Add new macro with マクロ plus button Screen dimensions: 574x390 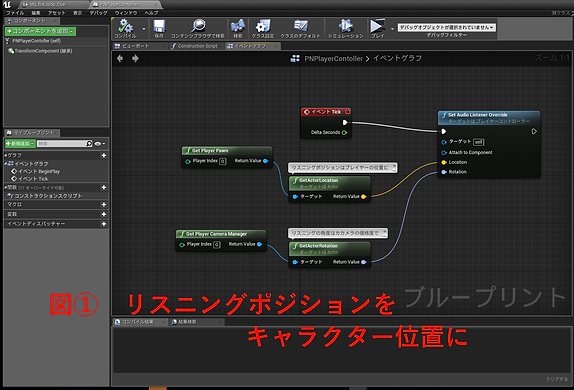click(x=104, y=204)
